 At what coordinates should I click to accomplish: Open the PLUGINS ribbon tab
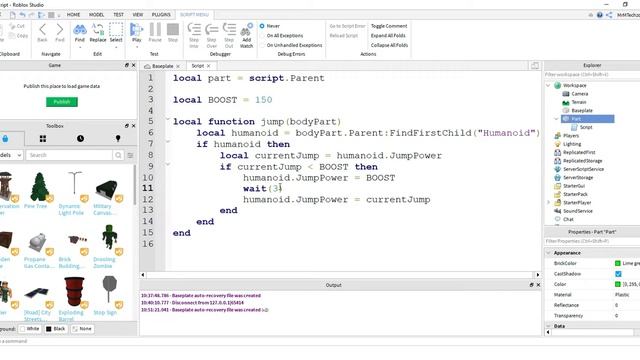coord(161,15)
